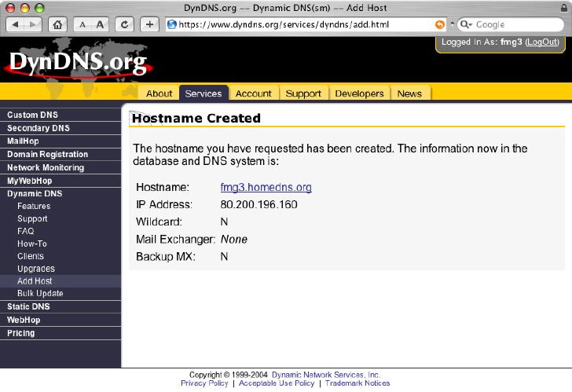
Task: Open the About tab
Action: tap(159, 93)
